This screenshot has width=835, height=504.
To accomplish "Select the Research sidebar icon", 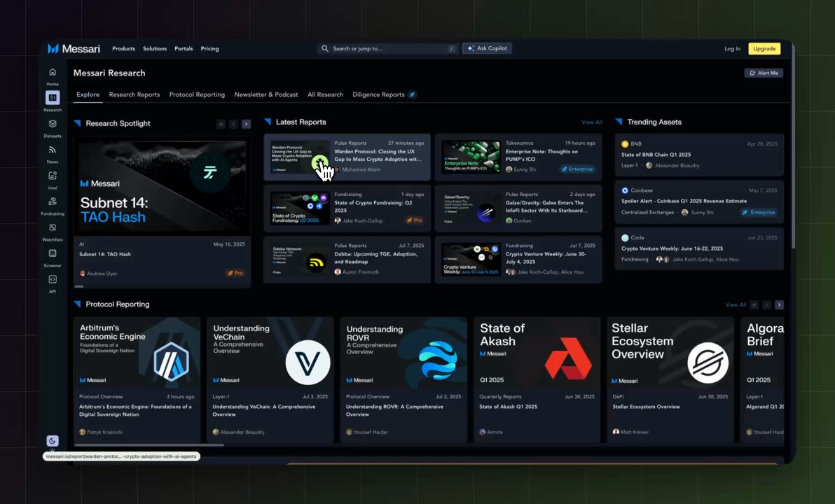I will pyautogui.click(x=52, y=97).
